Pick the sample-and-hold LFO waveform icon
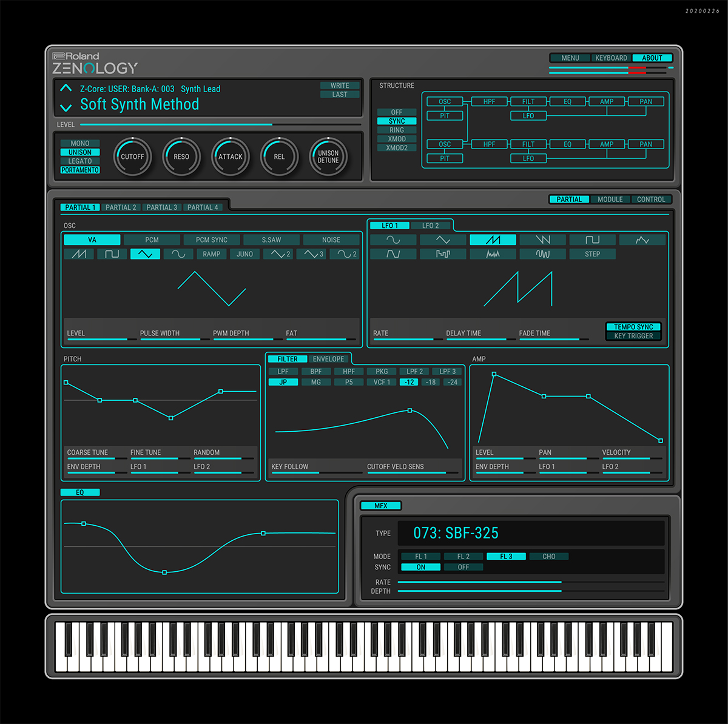The width and height of the screenshot is (728, 724). click(x=443, y=254)
